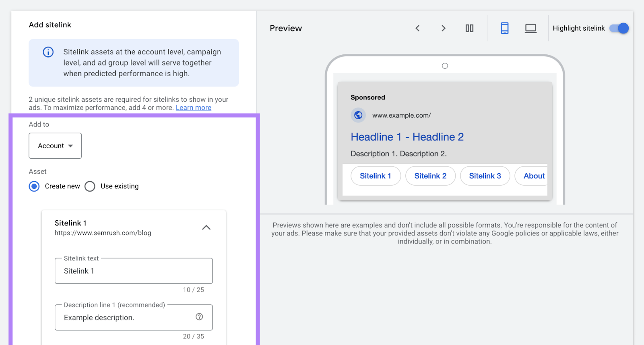Screen dimensions: 644x345
Task: Select the Use existing radio button
Action: pos(90,186)
